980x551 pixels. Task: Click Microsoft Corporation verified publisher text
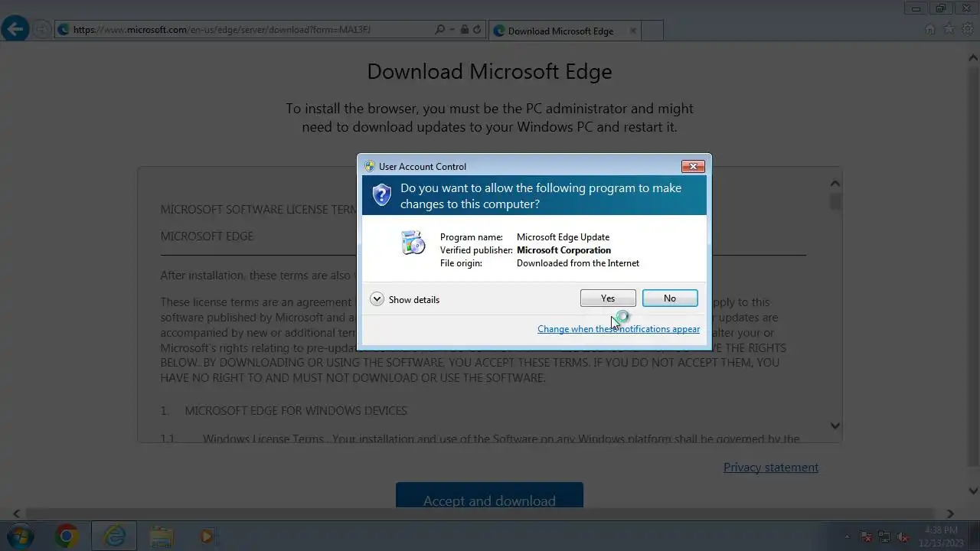click(563, 250)
